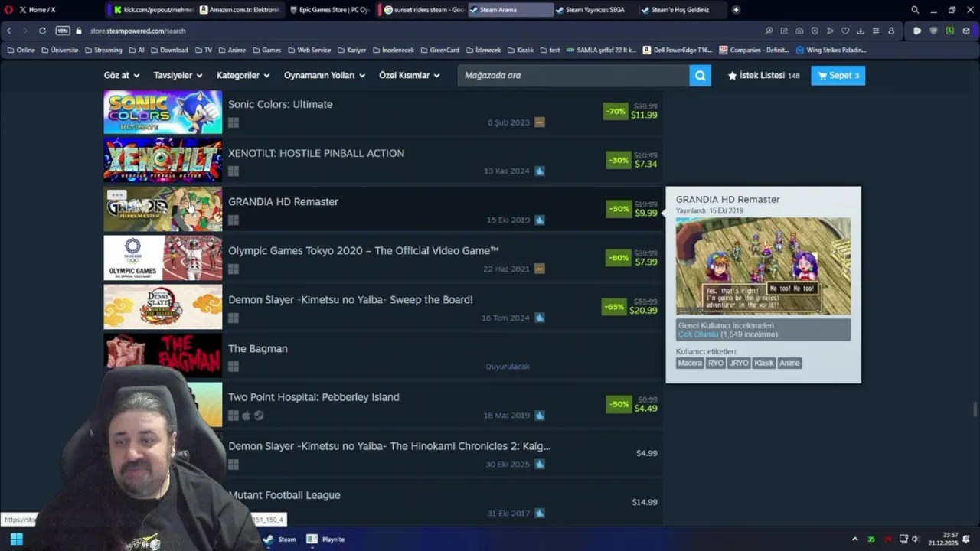Screen dimensions: 980x551
Task: Click Mutant Football League review score icon
Action: point(540,514)
